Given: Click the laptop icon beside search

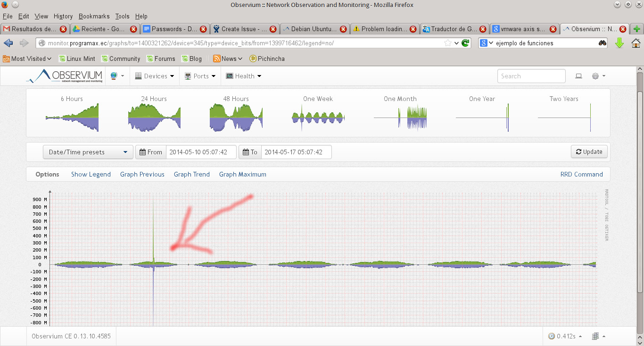Looking at the screenshot, I should [578, 76].
